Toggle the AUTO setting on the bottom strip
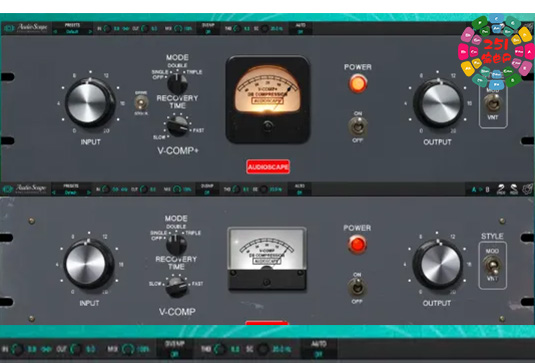The width and height of the screenshot is (535, 363). click(x=319, y=349)
